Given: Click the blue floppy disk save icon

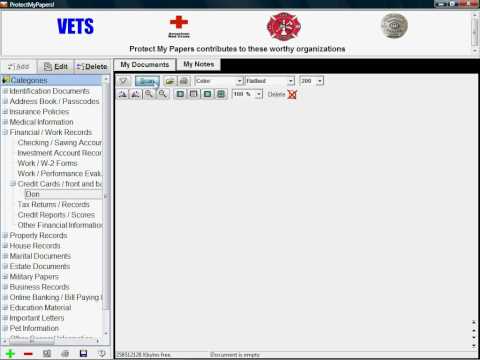Looking at the screenshot, I should pyautogui.click(x=83, y=354).
